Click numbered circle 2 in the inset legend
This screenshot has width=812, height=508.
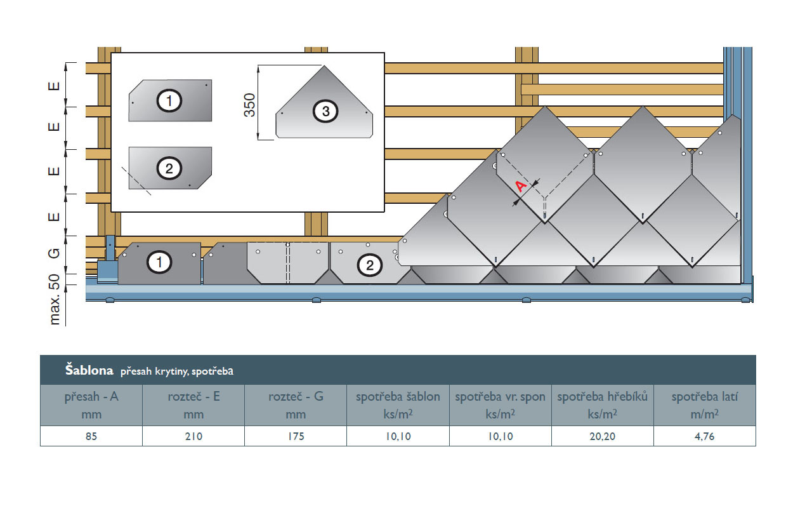pos(169,169)
